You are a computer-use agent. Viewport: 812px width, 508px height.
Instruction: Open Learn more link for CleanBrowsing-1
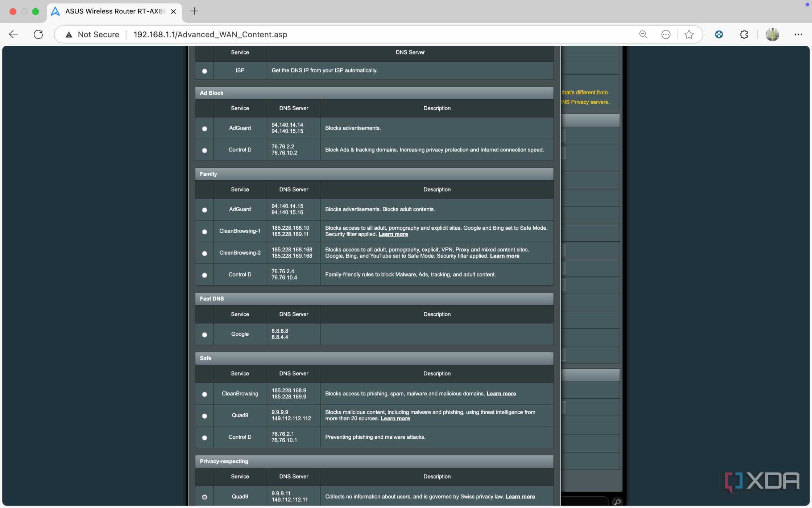tap(393, 234)
